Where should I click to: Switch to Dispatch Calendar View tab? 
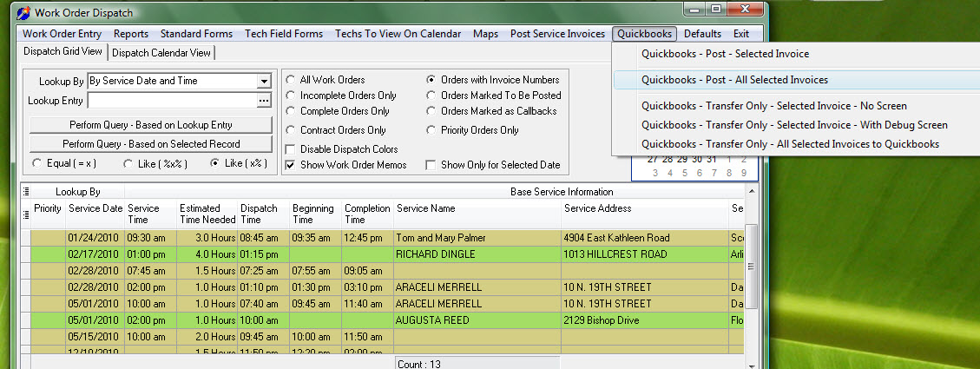tap(161, 53)
